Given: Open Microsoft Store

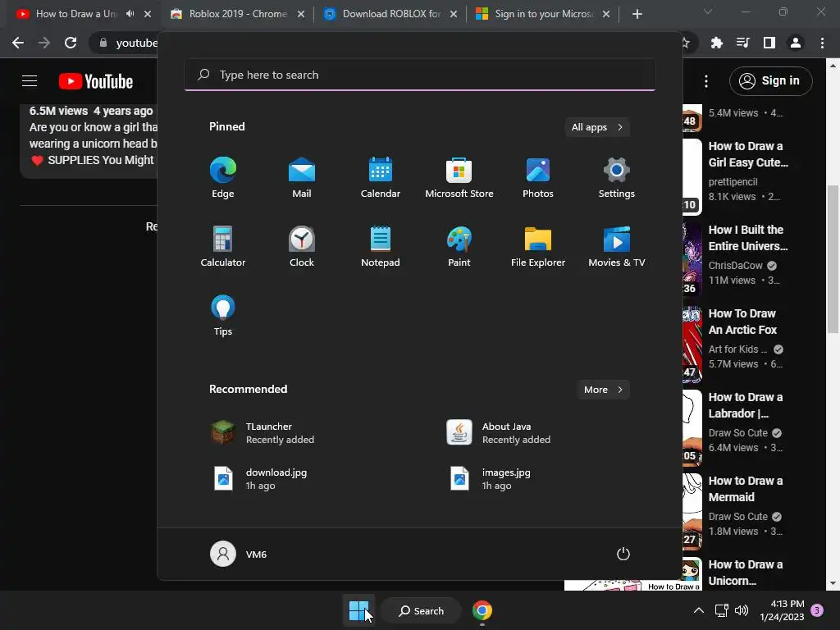Looking at the screenshot, I should click(459, 178).
